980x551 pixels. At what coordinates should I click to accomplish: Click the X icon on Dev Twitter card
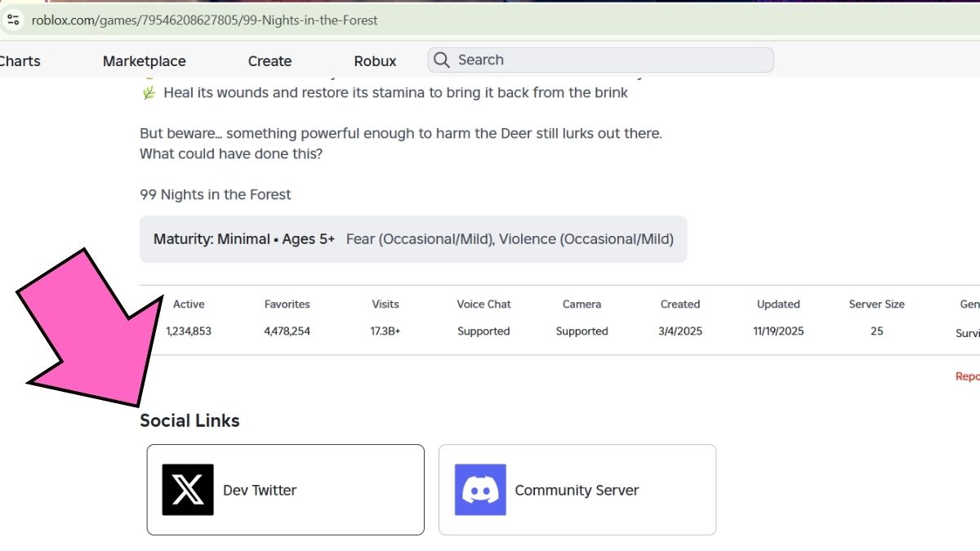(x=188, y=489)
